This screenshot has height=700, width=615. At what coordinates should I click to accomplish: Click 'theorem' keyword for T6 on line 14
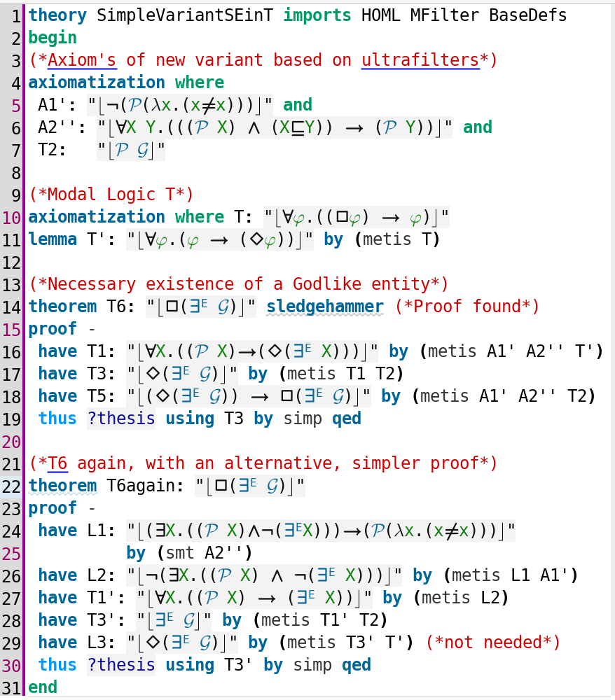click(62, 307)
